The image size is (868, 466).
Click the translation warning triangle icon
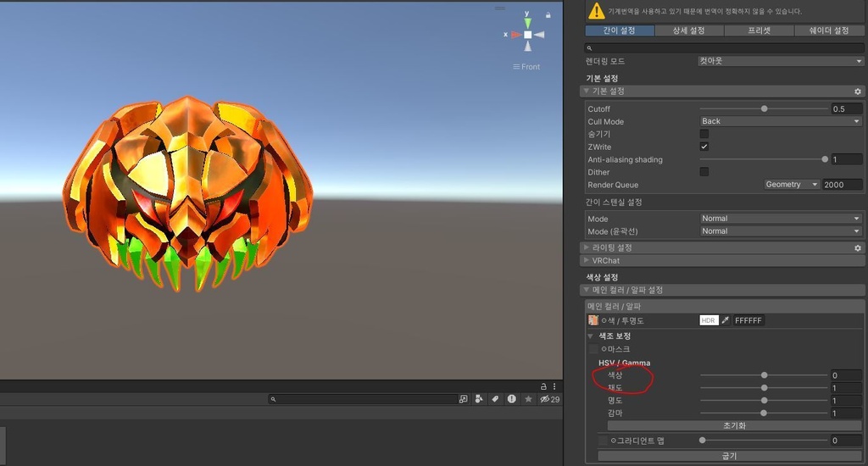(596, 10)
